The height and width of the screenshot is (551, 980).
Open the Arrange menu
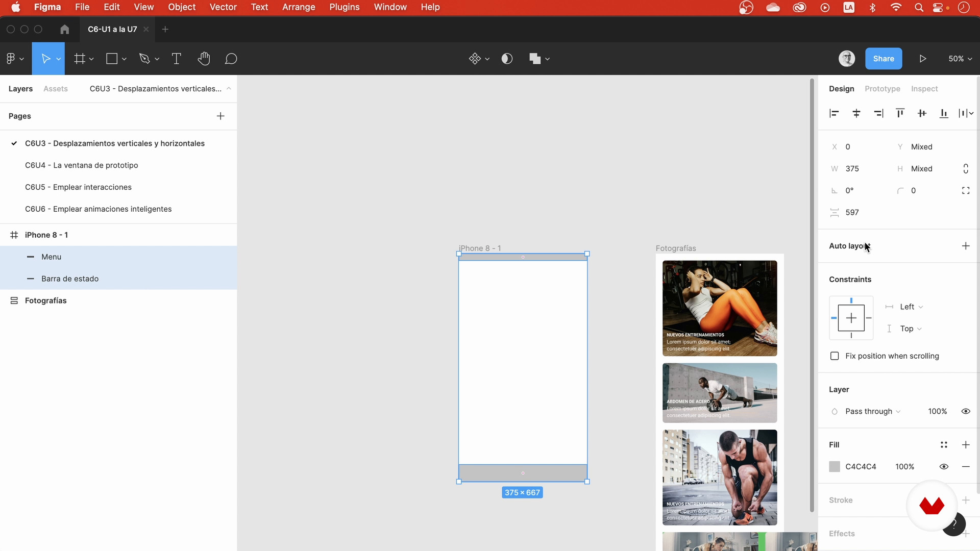(x=299, y=7)
